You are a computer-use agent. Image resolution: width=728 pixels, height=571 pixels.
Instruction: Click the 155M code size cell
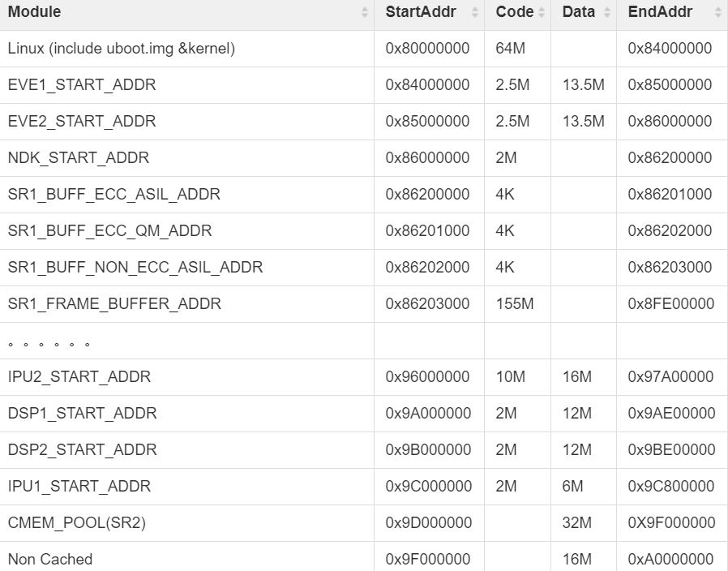coord(517,304)
